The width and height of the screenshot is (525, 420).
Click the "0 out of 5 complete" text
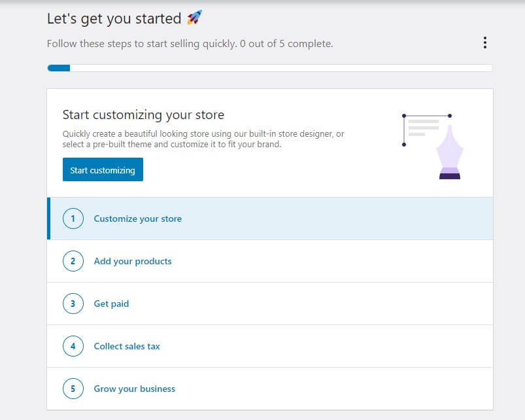point(286,44)
